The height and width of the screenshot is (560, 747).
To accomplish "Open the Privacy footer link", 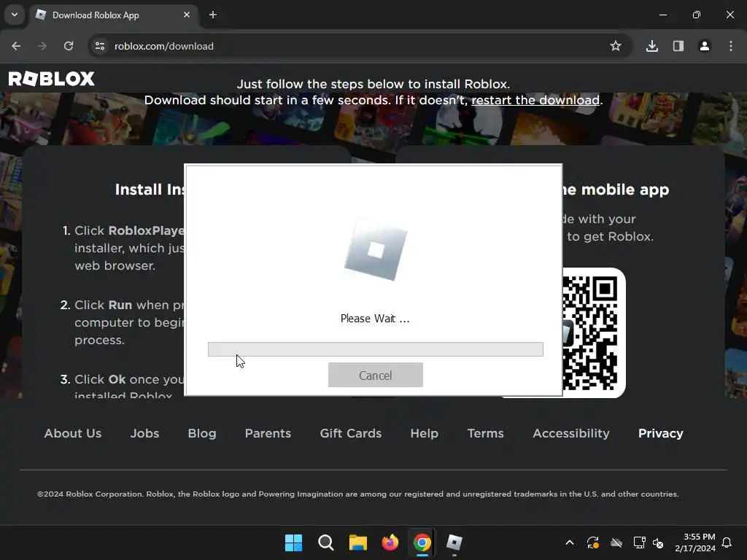I will pos(660,433).
